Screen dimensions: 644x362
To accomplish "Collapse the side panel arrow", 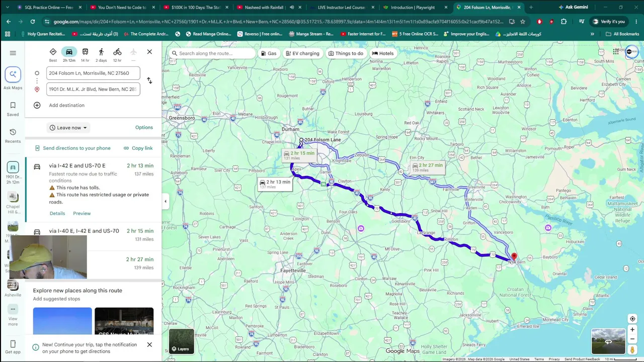I will [166, 202].
